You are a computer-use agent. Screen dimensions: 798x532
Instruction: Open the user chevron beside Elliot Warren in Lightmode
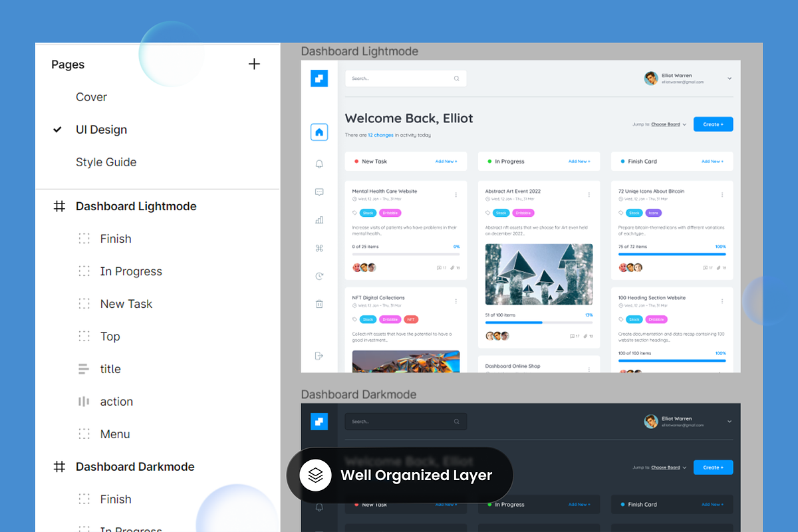[730, 78]
